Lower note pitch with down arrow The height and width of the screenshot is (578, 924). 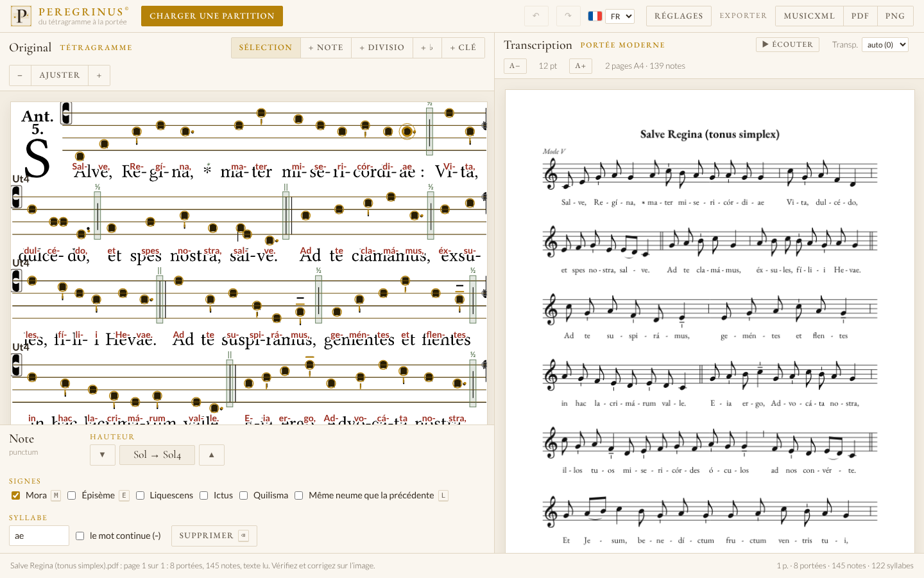pos(103,455)
